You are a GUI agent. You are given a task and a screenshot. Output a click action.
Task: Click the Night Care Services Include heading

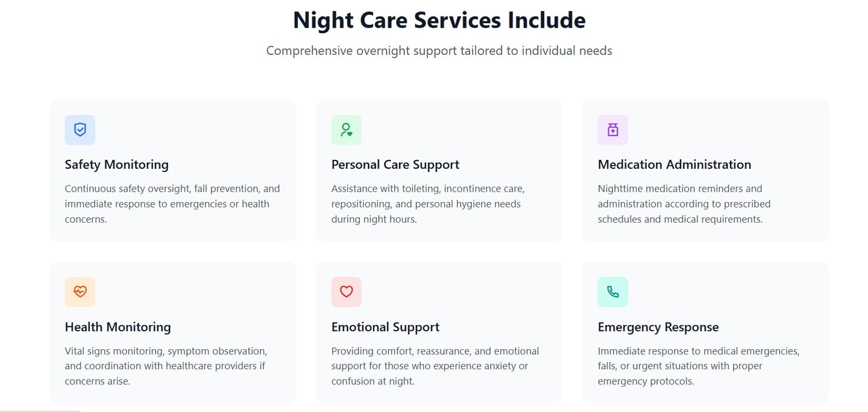439,21
